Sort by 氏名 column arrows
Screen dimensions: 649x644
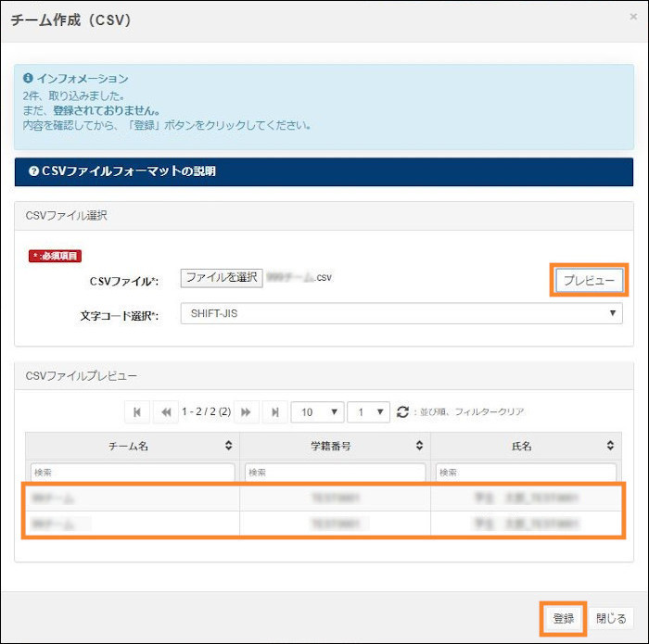[611, 446]
